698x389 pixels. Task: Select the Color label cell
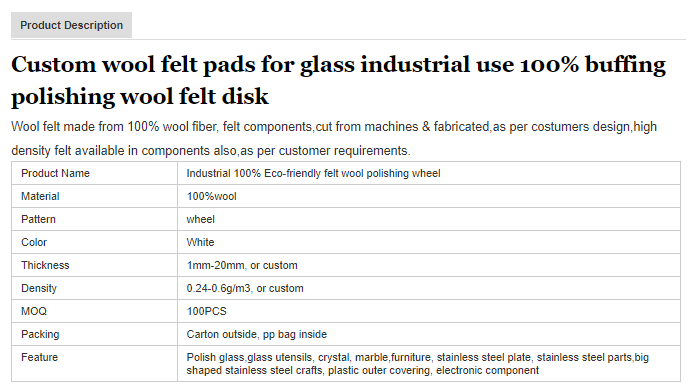[94, 242]
